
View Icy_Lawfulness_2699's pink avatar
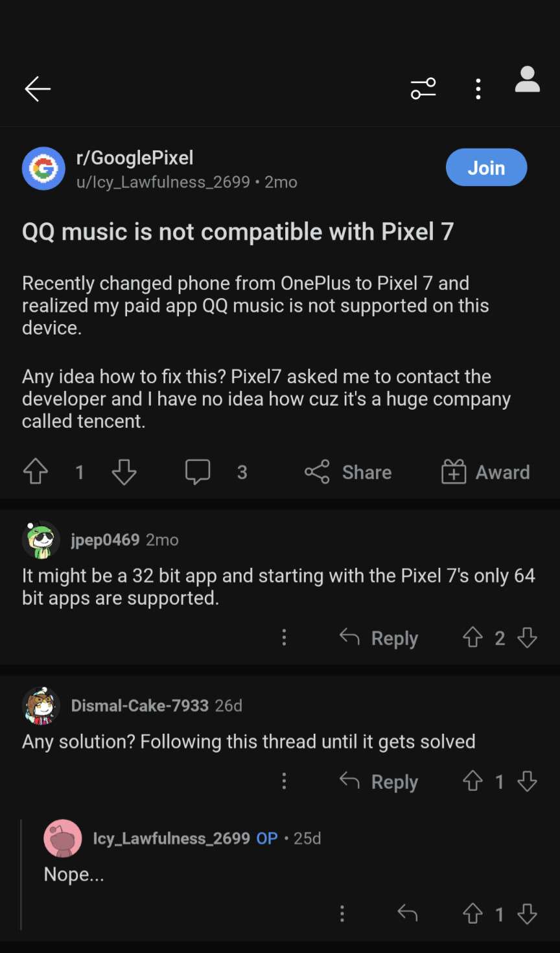63,838
